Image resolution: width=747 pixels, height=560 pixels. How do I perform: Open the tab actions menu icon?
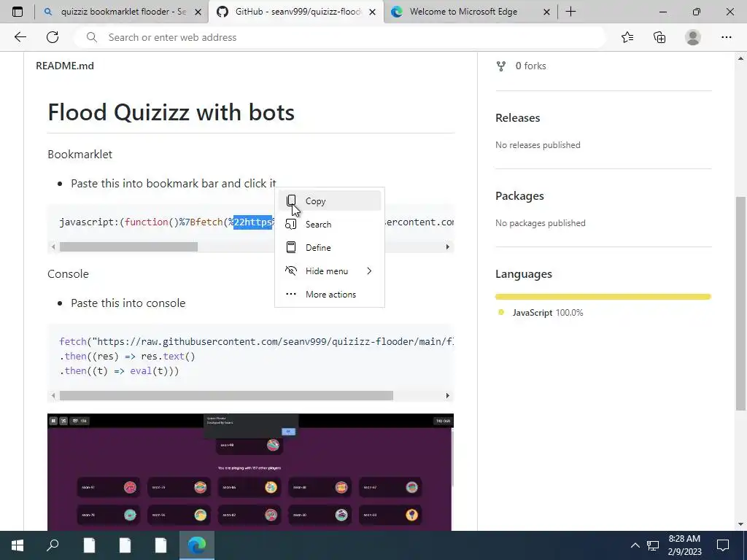pos(18,12)
